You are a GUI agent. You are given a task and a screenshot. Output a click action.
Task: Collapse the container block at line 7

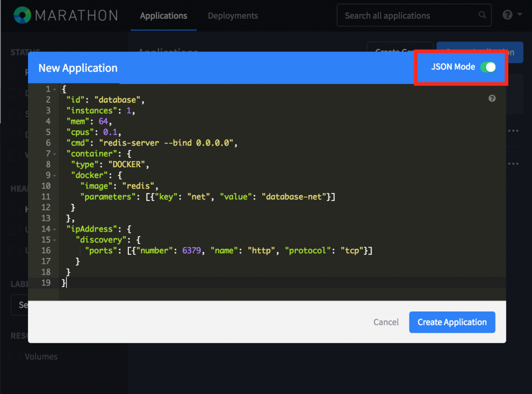[55, 154]
